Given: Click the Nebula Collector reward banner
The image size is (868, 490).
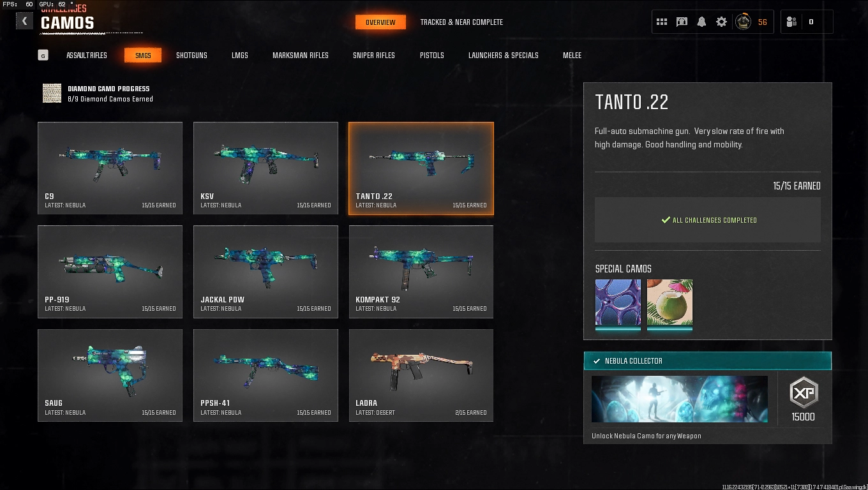Looking at the screenshot, I should tap(708, 360).
